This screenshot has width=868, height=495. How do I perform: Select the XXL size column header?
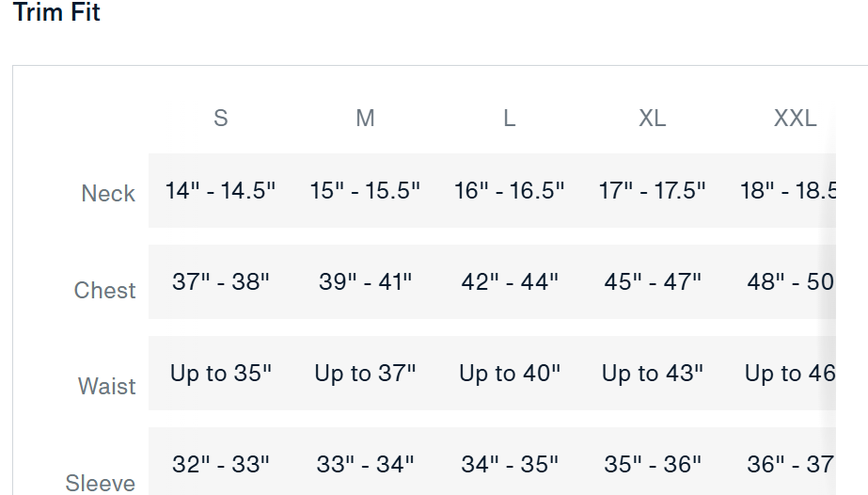(795, 118)
